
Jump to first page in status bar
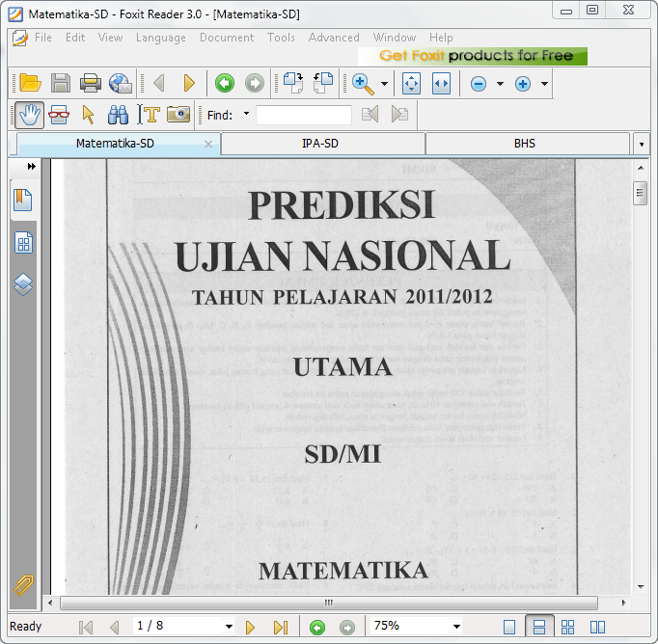coord(86,628)
